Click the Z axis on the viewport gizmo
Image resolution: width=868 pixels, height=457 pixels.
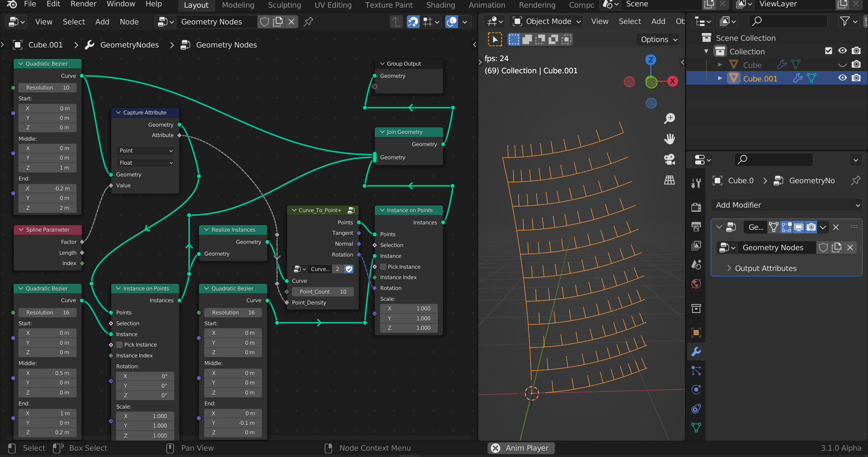(x=651, y=60)
